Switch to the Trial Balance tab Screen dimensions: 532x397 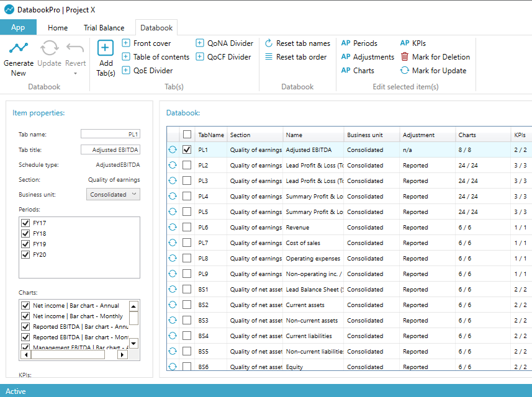pyautogui.click(x=104, y=27)
